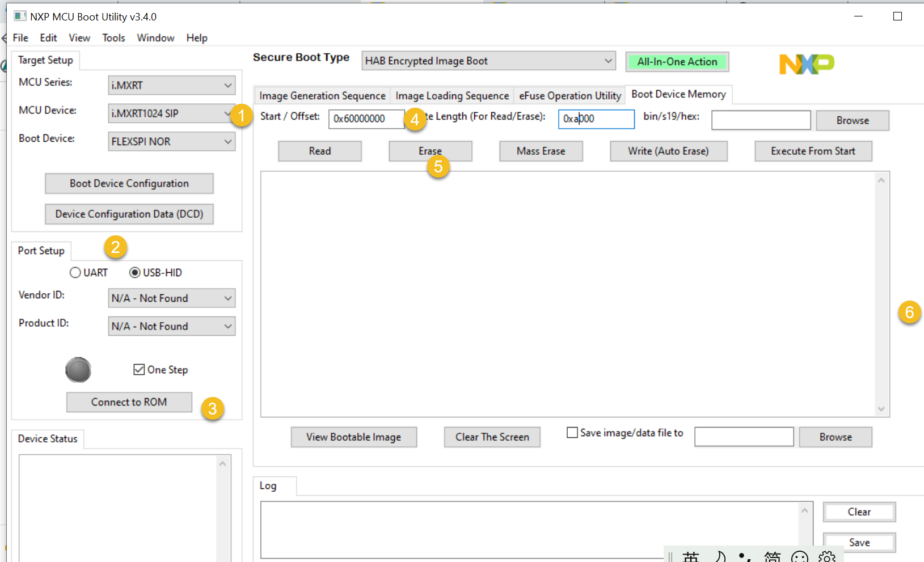The height and width of the screenshot is (562, 924).
Task: Click the Mass Erase button
Action: (x=541, y=151)
